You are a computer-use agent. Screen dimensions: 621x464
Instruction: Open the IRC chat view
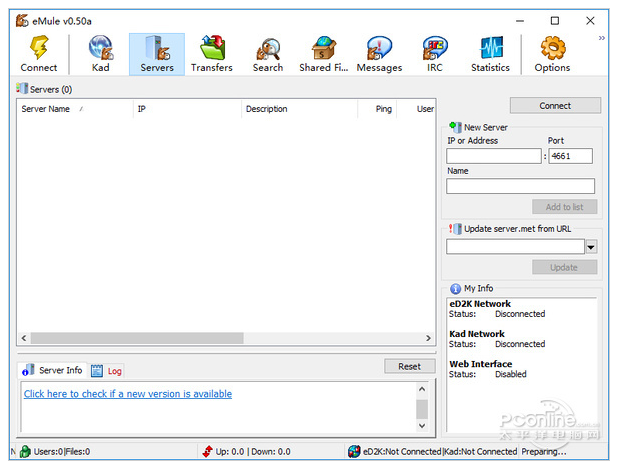[x=435, y=54]
